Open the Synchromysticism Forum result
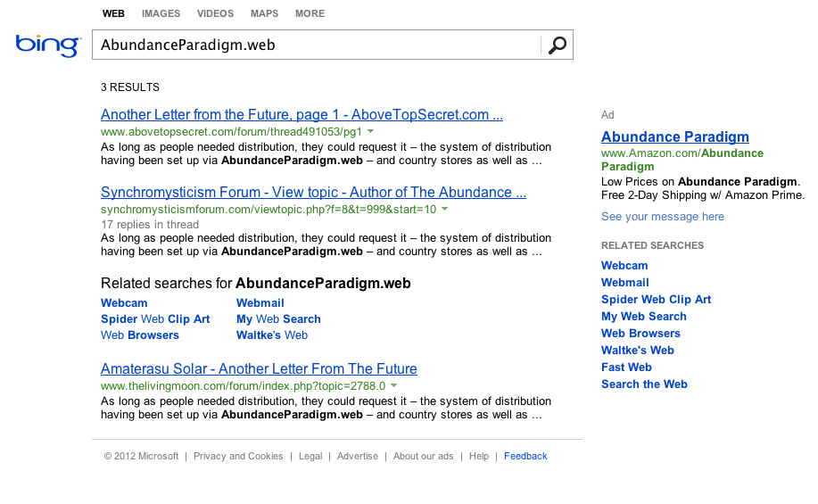Viewport: 818px width, 504px height. pyautogui.click(x=313, y=193)
